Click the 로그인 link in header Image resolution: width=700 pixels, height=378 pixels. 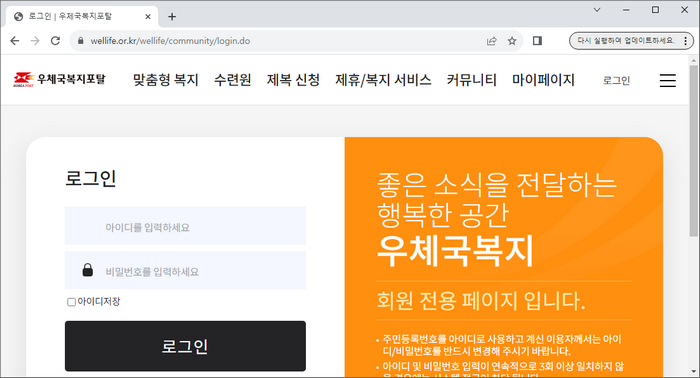[616, 80]
